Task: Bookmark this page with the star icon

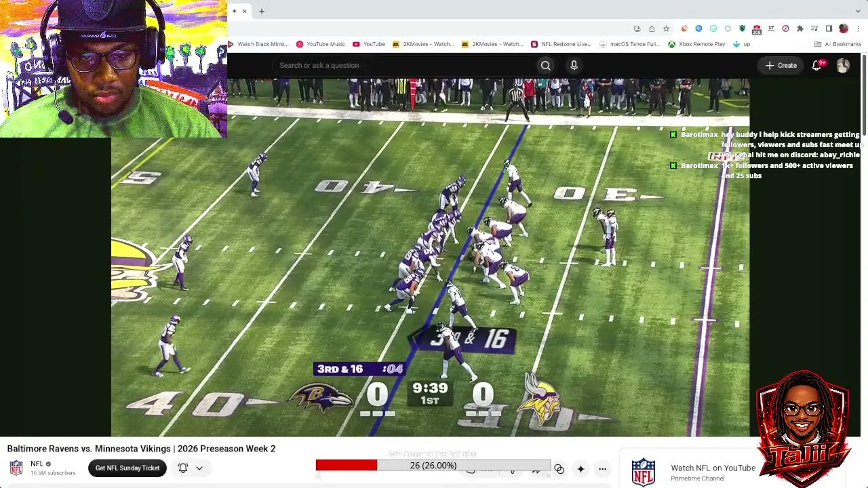Action: tap(667, 28)
